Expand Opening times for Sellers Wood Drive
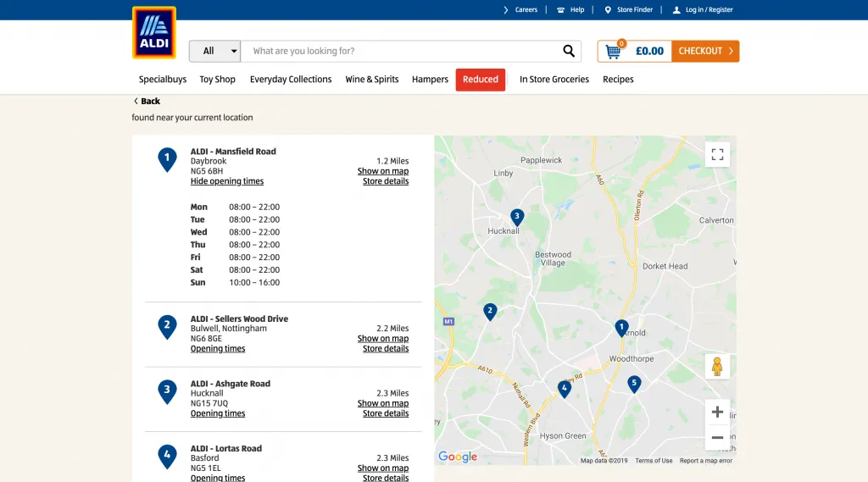Screen dimensions: 868x482 (218, 349)
